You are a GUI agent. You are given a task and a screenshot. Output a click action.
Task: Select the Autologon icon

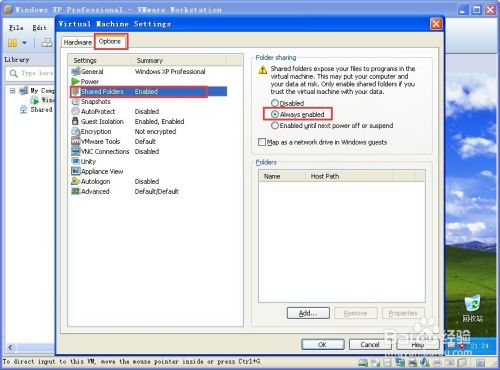(x=76, y=181)
